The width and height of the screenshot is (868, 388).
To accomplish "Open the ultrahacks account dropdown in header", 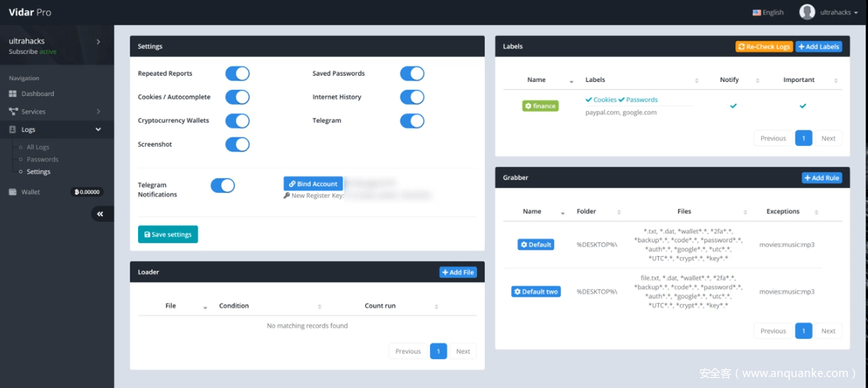I will [x=838, y=12].
